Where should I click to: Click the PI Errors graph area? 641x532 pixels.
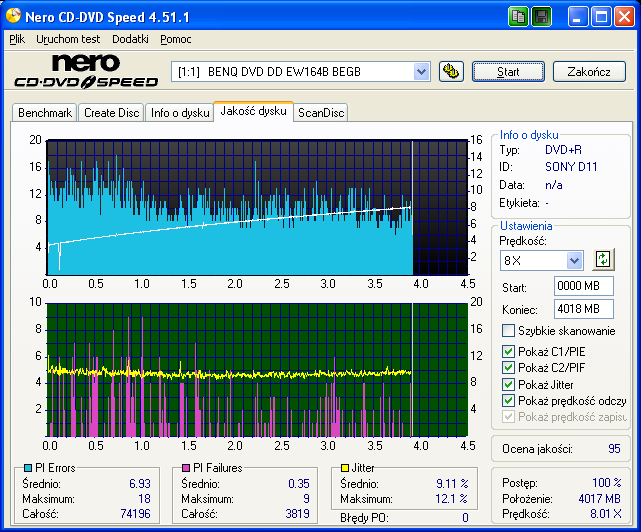[258, 207]
